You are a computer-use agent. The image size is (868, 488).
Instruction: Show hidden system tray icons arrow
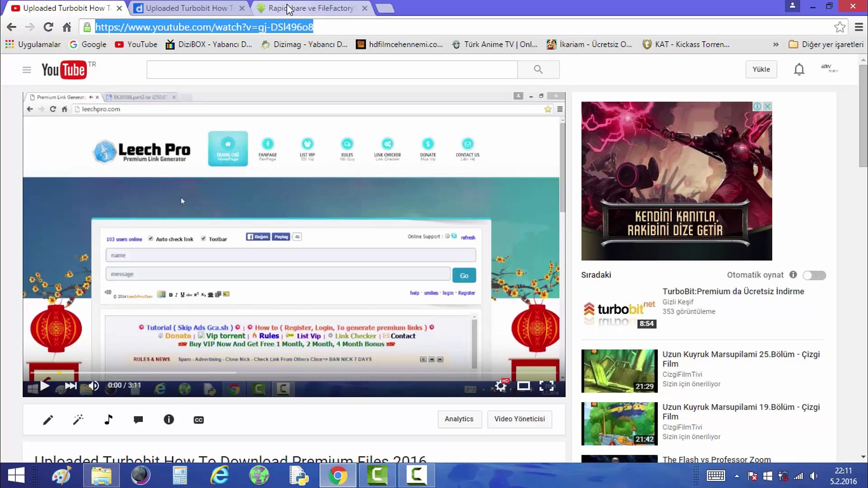coord(737,476)
